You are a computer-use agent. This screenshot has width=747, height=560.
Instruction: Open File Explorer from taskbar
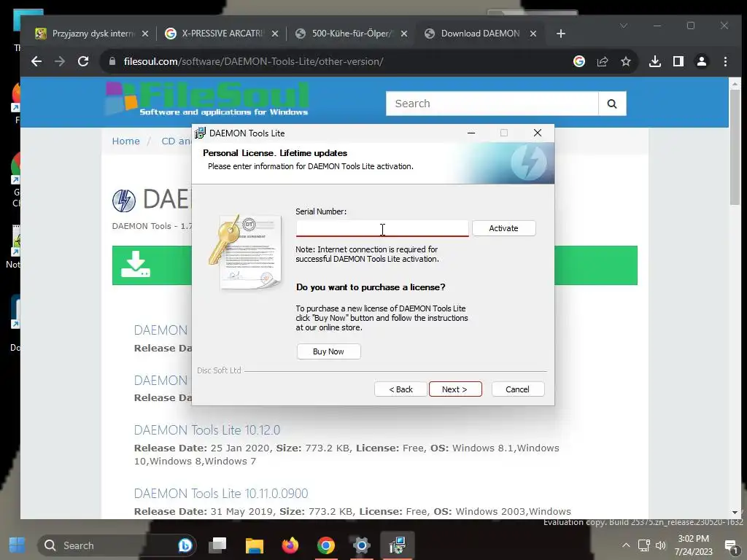255,545
